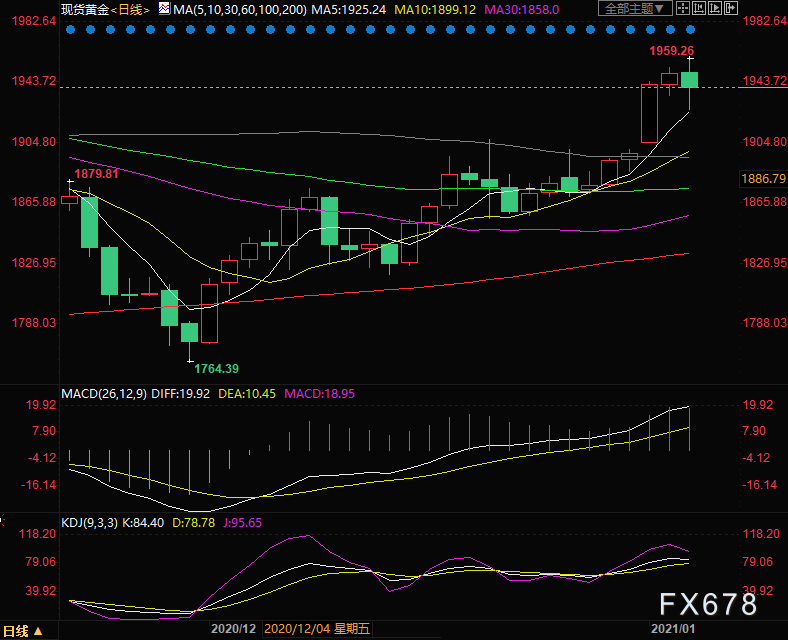Click the red marker icon left of KDJ panel
Viewport: 788px width, 640px height.
pos(4,521)
